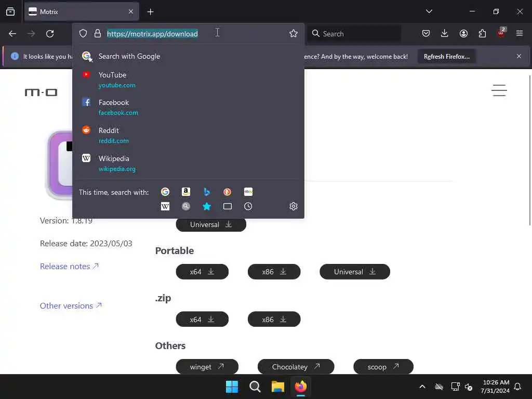
Task: Open list all tabs chevron
Action: coord(429,11)
